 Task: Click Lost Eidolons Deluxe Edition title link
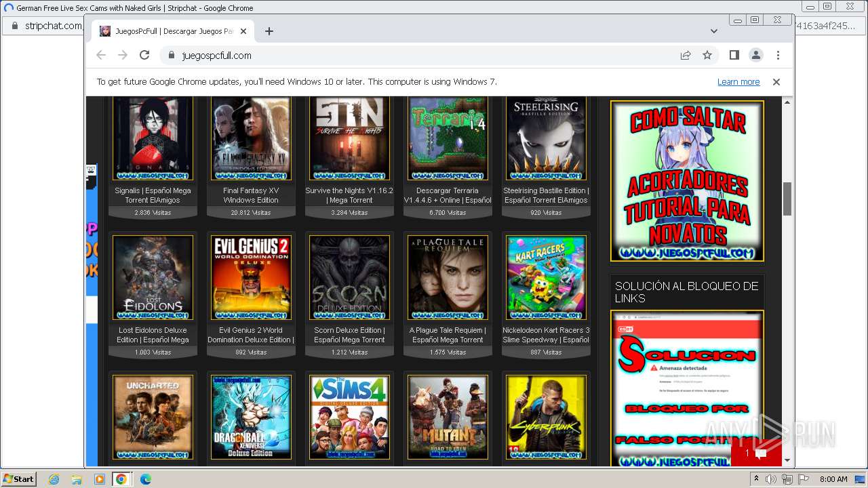[x=153, y=335]
